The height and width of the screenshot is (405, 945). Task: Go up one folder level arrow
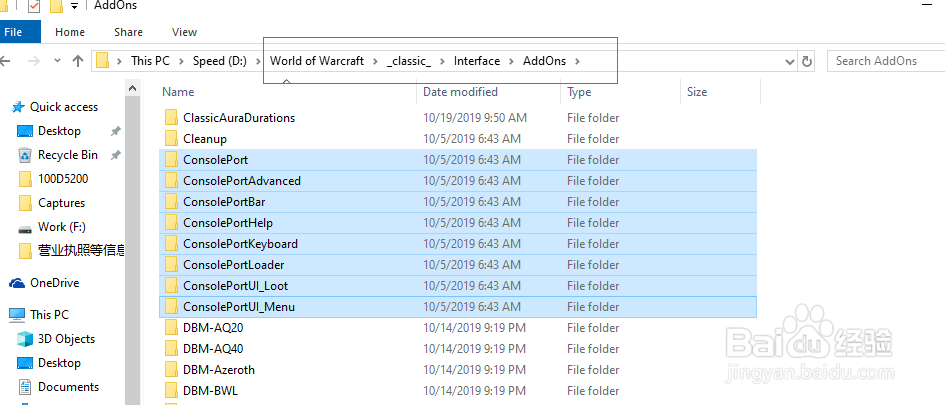coord(78,61)
